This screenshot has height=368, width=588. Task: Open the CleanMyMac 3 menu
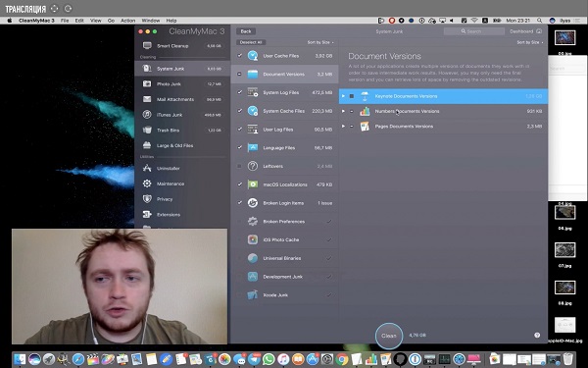(x=36, y=21)
